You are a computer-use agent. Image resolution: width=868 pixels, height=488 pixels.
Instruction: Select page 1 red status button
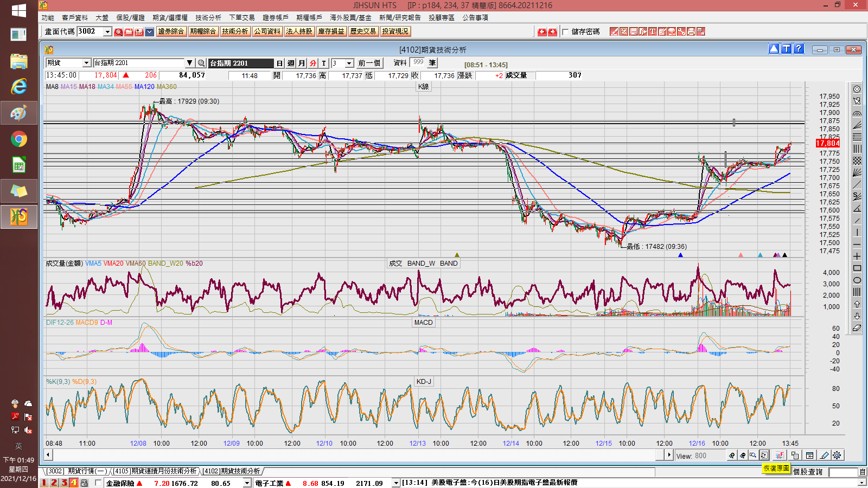44,483
